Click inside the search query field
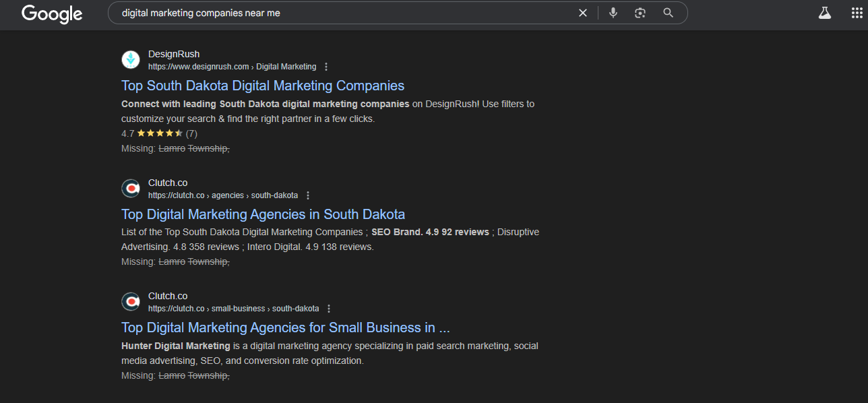868x403 pixels. tap(344, 13)
